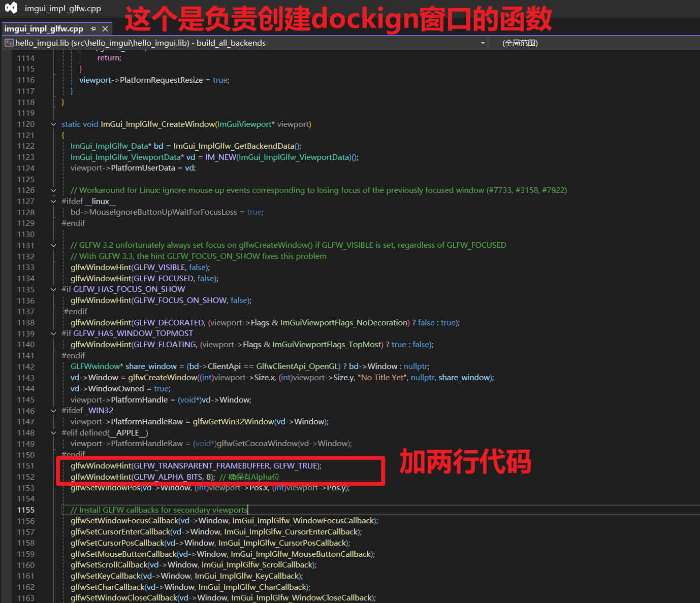This screenshot has height=603, width=700.
Task: Fold the #elif defined(__APPLE__) block
Action: click(x=53, y=433)
